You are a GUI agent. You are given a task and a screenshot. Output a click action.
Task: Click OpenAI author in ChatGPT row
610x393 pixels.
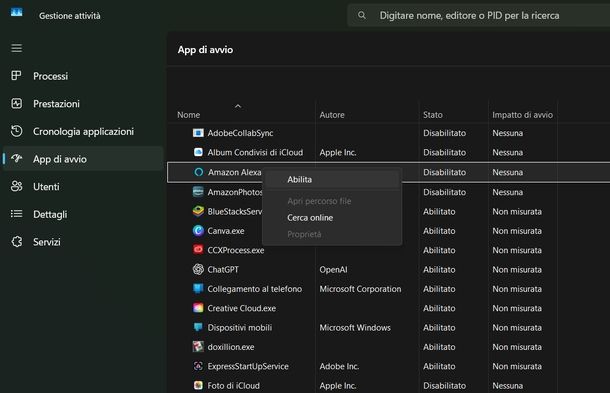(x=333, y=269)
